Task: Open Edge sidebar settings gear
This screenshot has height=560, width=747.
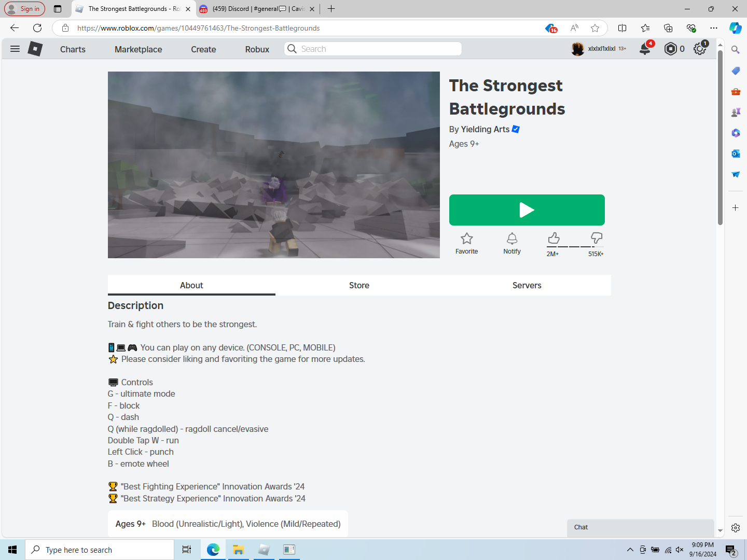Action: point(736,528)
